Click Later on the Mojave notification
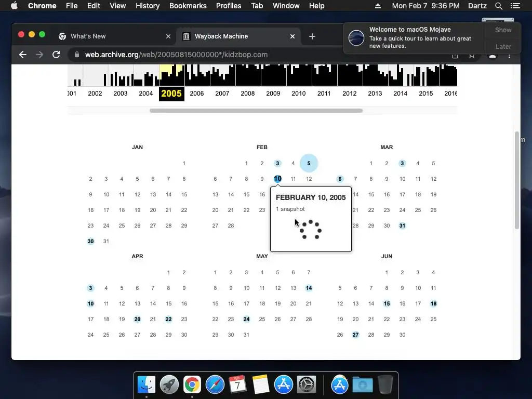This screenshot has width=532, height=399. pos(503,46)
